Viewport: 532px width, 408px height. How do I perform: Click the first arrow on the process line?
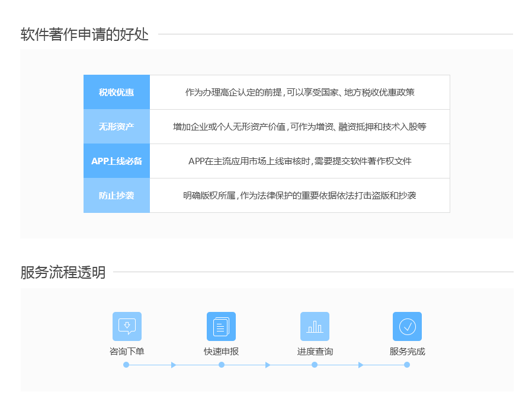pos(174,365)
